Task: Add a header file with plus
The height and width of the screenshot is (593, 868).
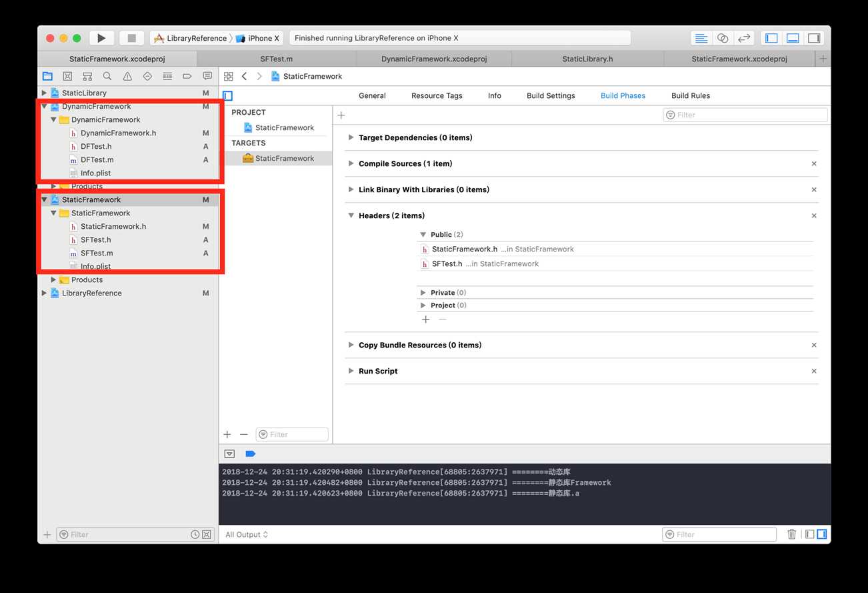Action: (426, 320)
